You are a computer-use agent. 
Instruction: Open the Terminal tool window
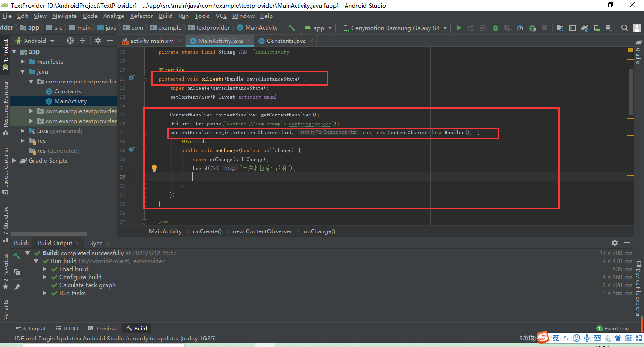(x=102, y=329)
